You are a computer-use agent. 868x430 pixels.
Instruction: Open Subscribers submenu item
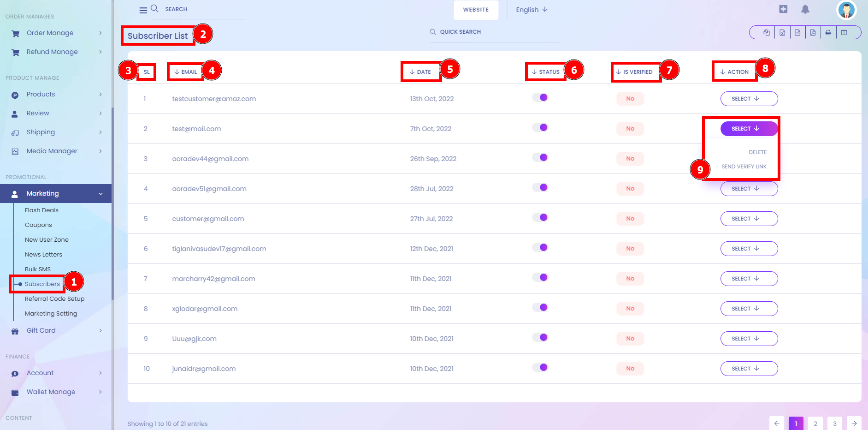click(x=42, y=284)
